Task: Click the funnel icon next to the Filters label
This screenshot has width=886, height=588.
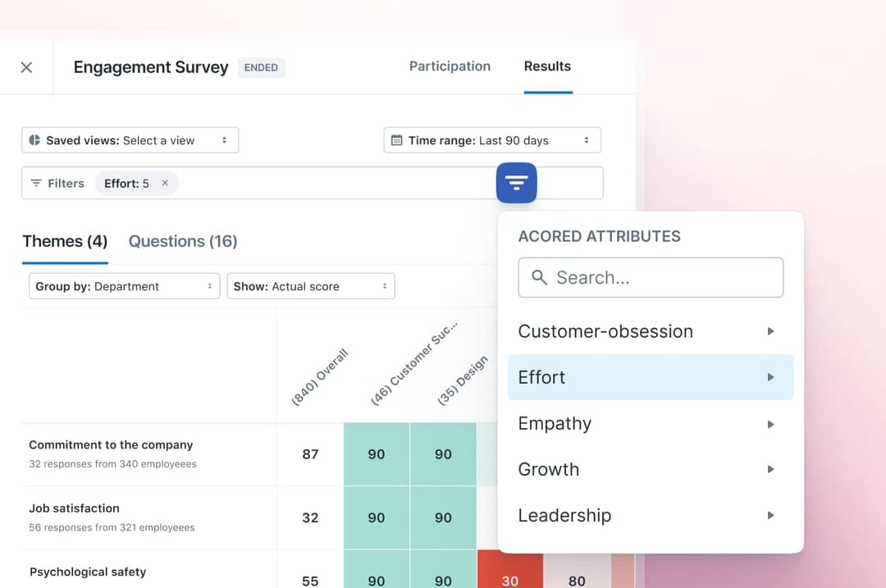Action: point(36,183)
